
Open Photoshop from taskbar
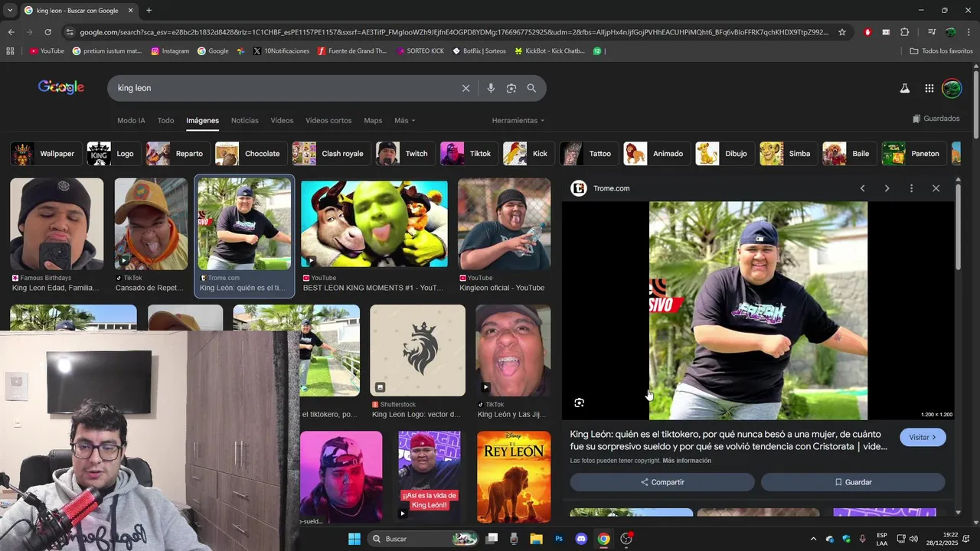[559, 539]
